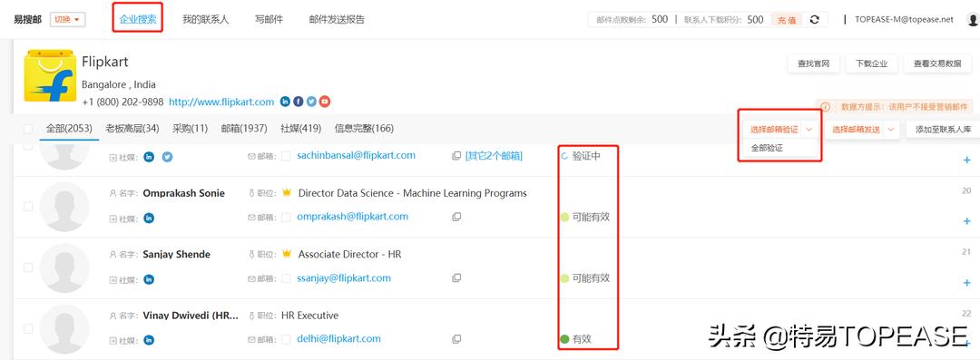Open Flipkart's YouTube channel icon
This screenshot has width=980, height=360.
point(324,102)
